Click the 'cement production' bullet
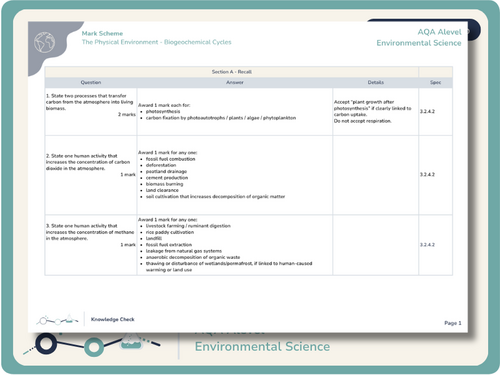This screenshot has height=375, width=500. (x=167, y=178)
